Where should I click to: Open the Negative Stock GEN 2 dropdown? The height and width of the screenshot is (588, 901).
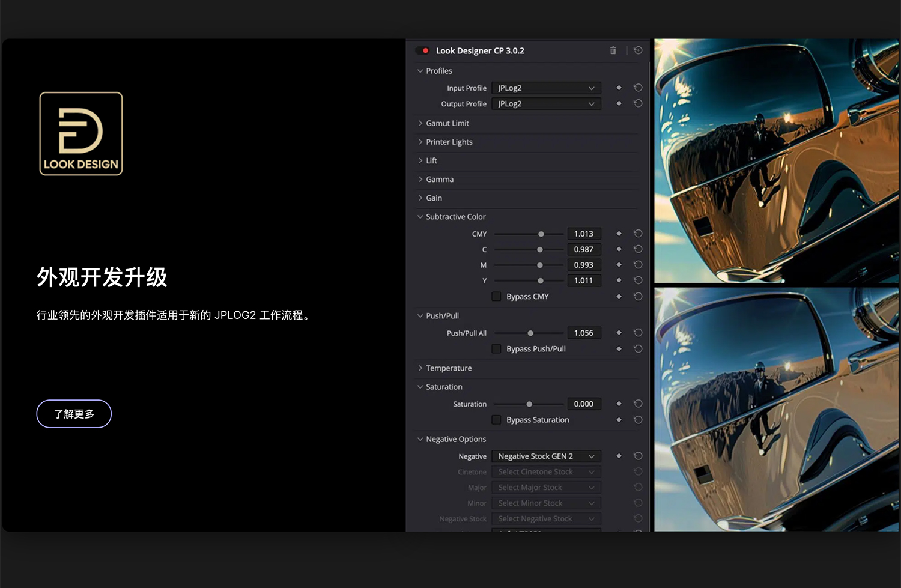(x=545, y=456)
